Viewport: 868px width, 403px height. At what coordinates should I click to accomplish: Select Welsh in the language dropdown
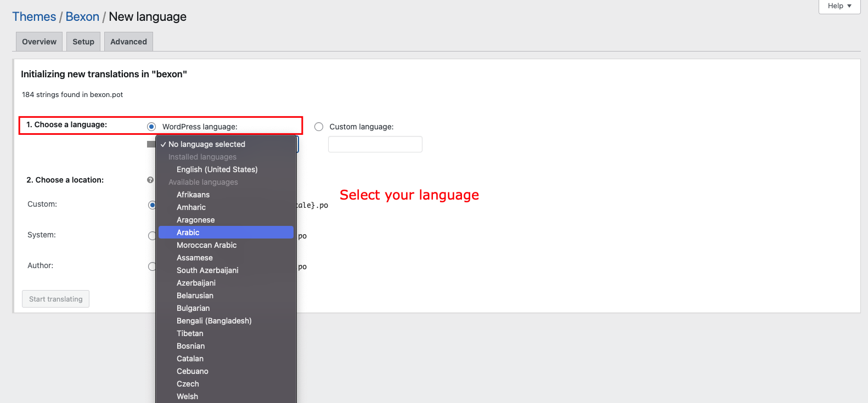click(x=187, y=396)
